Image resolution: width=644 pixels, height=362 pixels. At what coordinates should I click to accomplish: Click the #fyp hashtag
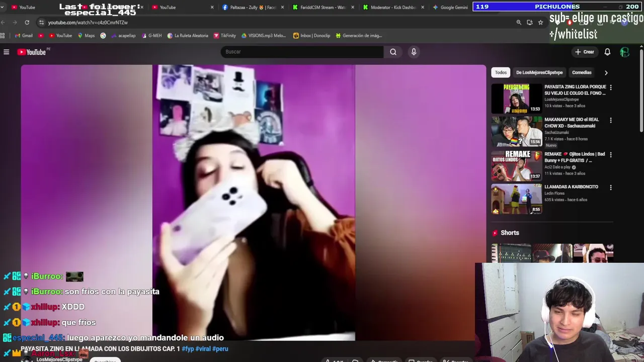pos(188,348)
